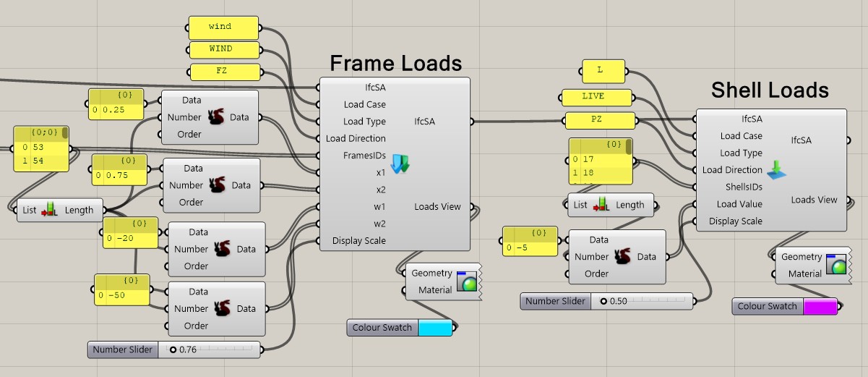Viewport: 868px width, 377px height.
Task: Click the Loads View output on Shell Loads
Action: [x=814, y=200]
